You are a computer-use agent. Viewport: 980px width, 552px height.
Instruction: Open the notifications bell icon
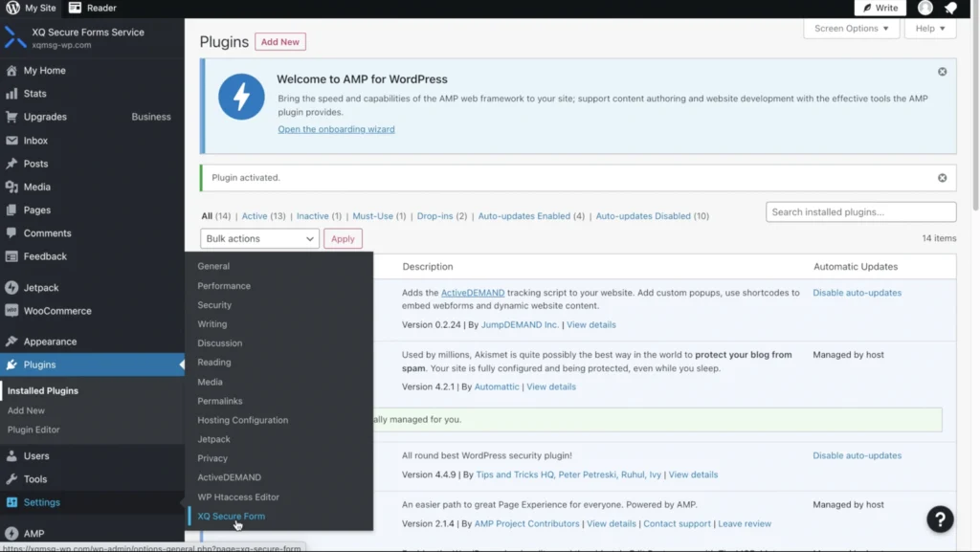point(950,8)
